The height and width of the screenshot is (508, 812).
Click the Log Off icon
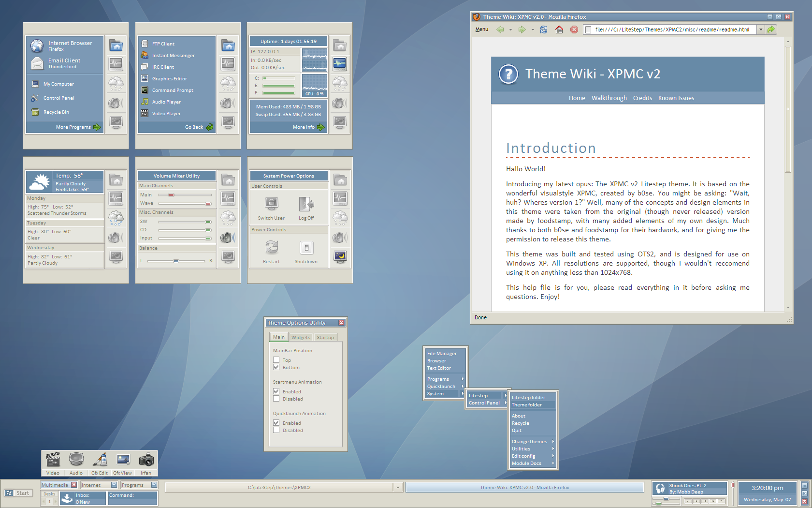(x=306, y=204)
